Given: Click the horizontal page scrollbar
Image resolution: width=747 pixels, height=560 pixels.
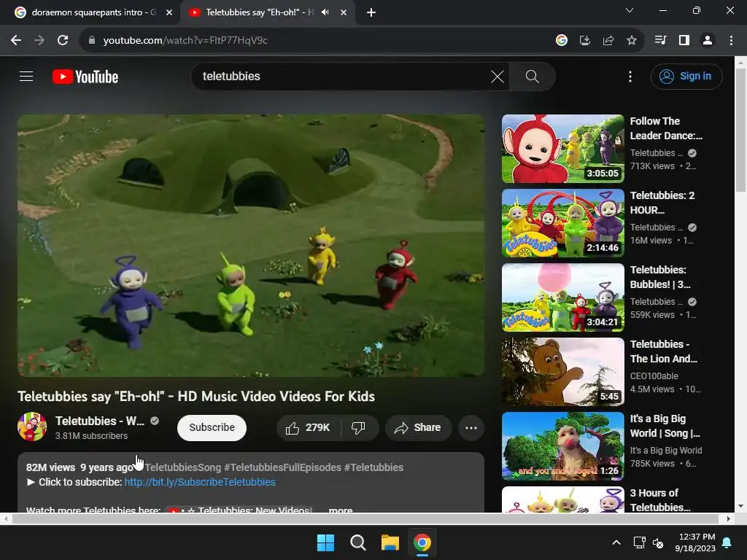Looking at the screenshot, I should click(x=365, y=518).
